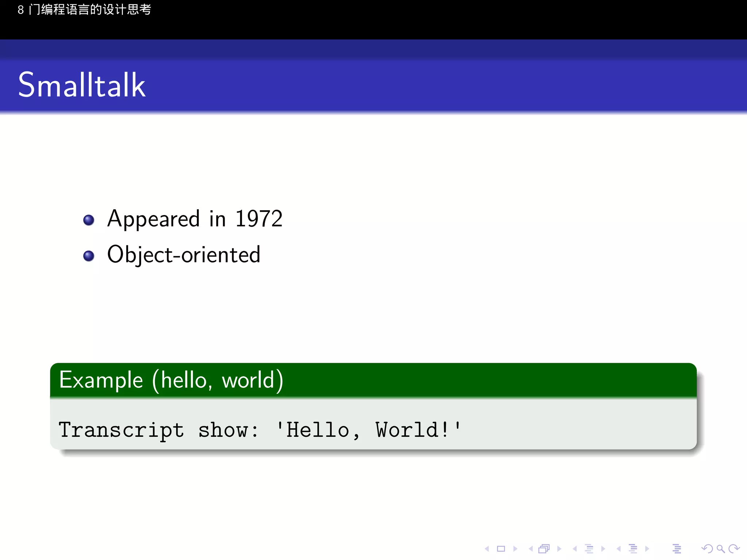Click the bullet ball before 'Object-oriented'

tap(89, 256)
